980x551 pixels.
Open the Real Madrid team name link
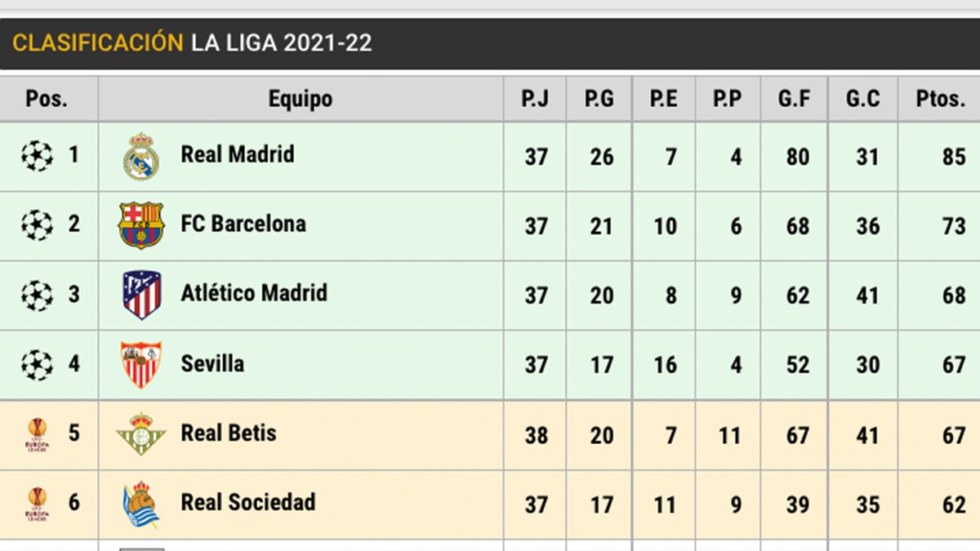(x=238, y=154)
